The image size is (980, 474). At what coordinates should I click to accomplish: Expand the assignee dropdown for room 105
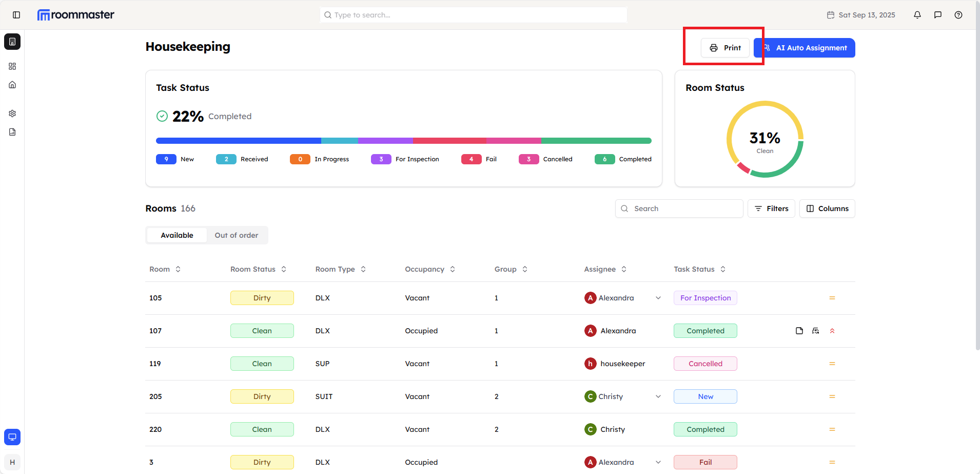[x=658, y=298]
